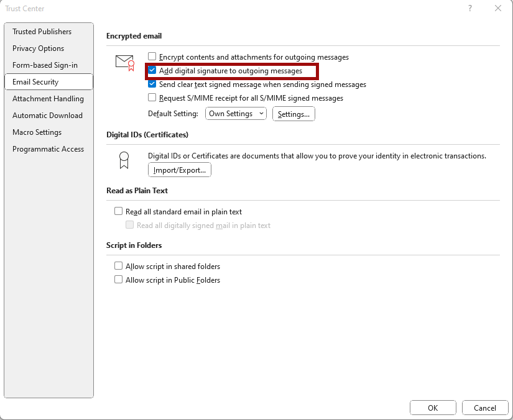Check Request S/MIME receipt option

152,98
